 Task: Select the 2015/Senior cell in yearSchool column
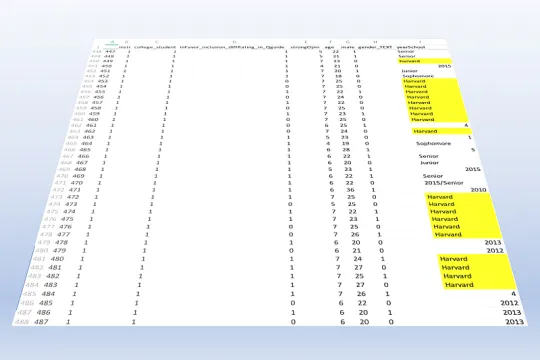tap(444, 183)
